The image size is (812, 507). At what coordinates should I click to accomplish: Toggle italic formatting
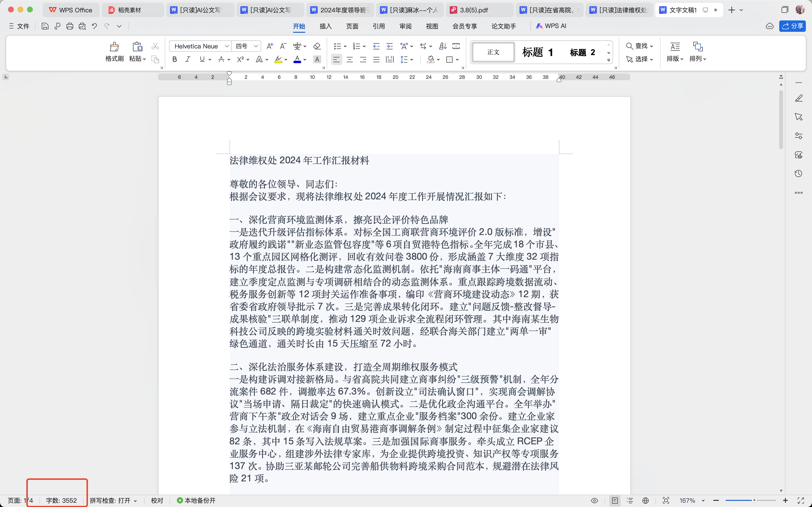(188, 60)
